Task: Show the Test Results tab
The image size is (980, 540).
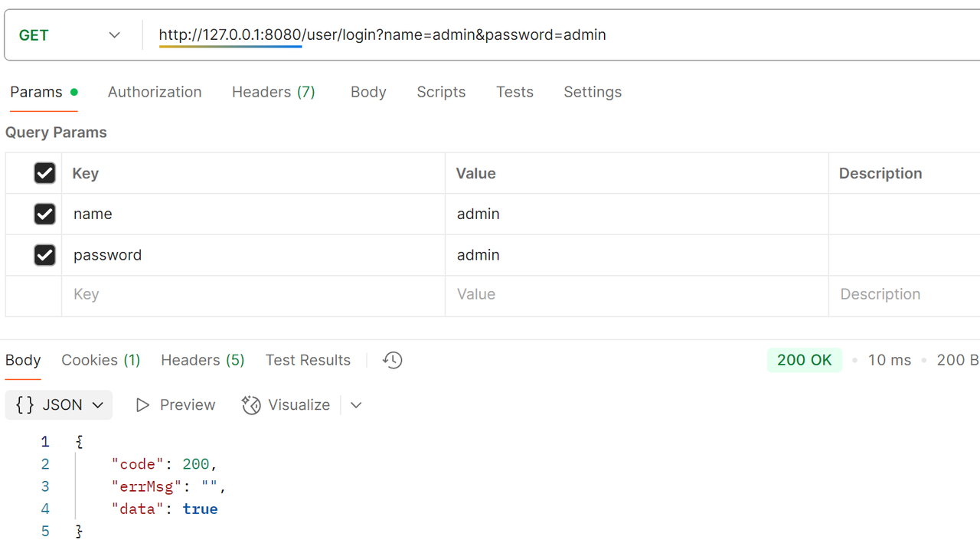Action: [x=308, y=360]
